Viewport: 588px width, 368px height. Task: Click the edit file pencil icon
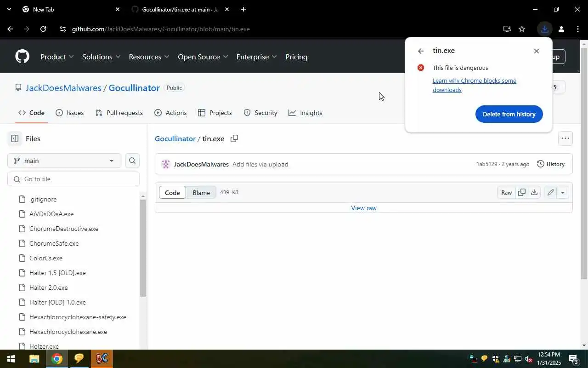tap(550, 193)
